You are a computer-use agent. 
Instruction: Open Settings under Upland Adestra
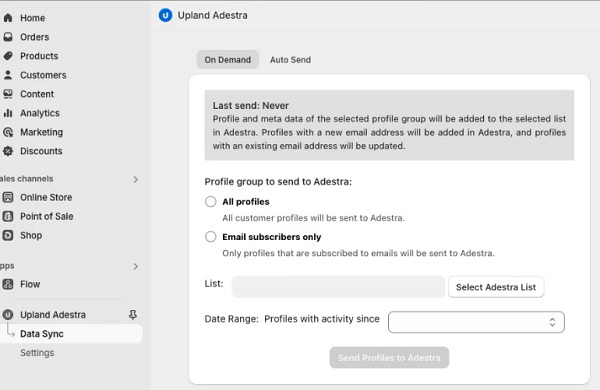[x=37, y=353]
